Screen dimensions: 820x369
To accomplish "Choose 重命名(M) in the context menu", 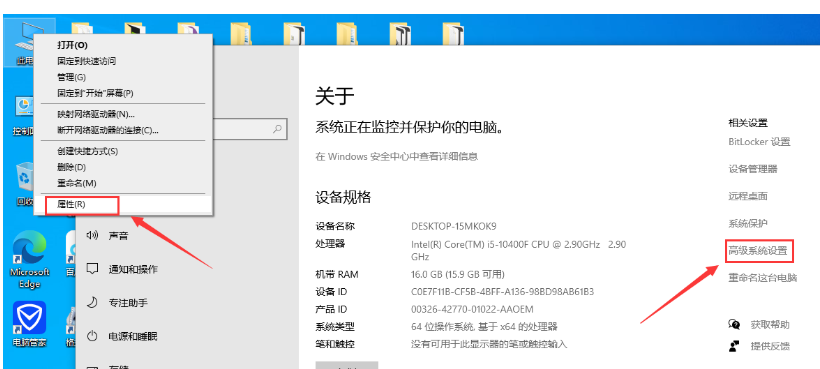I will [123, 183].
